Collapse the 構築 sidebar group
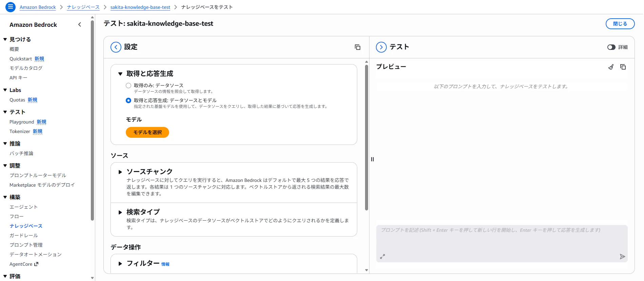 (5, 197)
